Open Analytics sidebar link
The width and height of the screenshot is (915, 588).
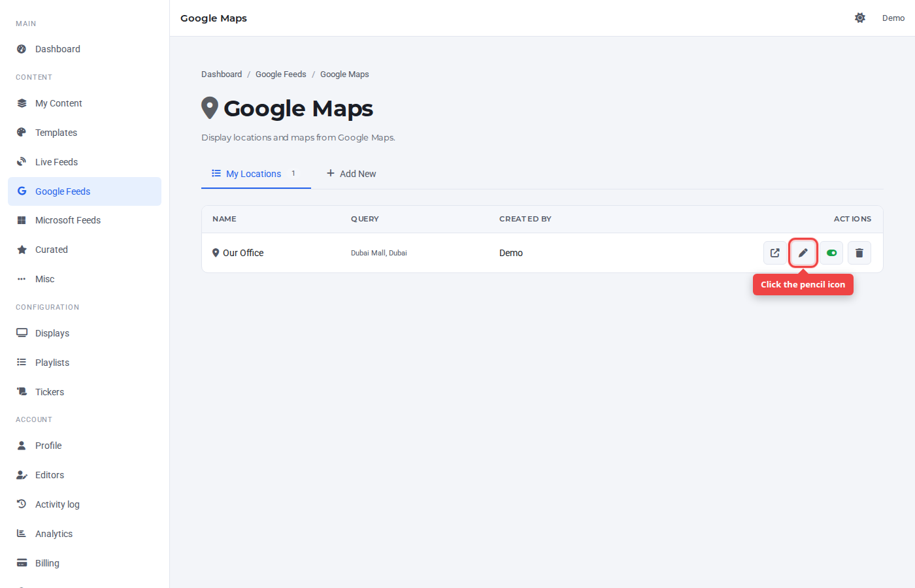point(84,534)
